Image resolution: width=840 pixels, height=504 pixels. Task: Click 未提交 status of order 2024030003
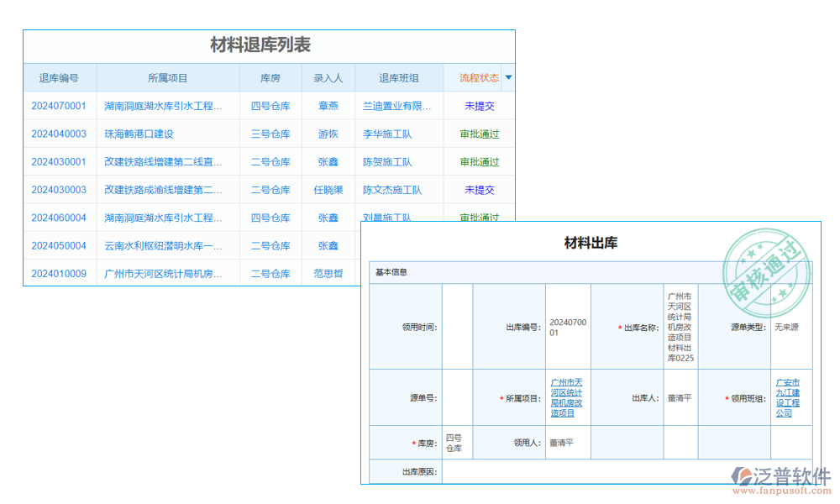pos(479,190)
